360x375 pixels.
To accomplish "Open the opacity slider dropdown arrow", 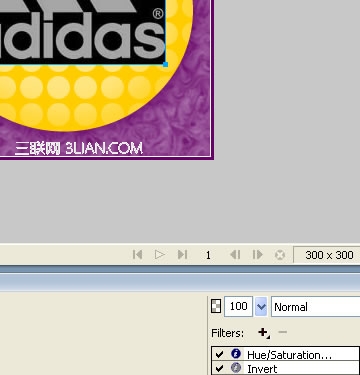I will 261,306.
